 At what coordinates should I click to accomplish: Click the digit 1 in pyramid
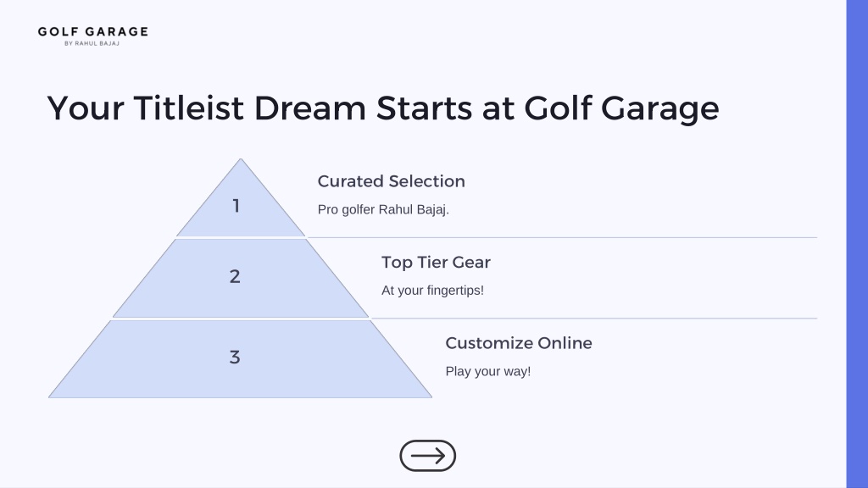pyautogui.click(x=236, y=206)
